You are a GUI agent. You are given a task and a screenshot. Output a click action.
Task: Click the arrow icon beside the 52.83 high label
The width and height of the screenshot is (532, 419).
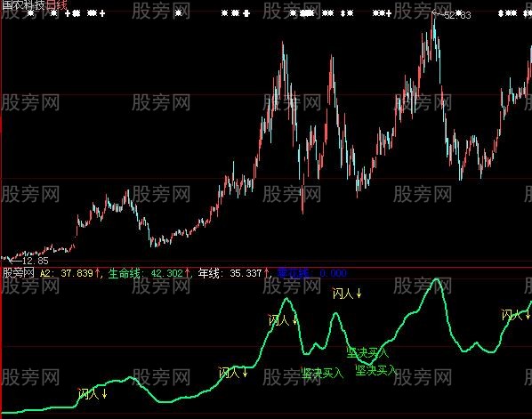[437, 14]
